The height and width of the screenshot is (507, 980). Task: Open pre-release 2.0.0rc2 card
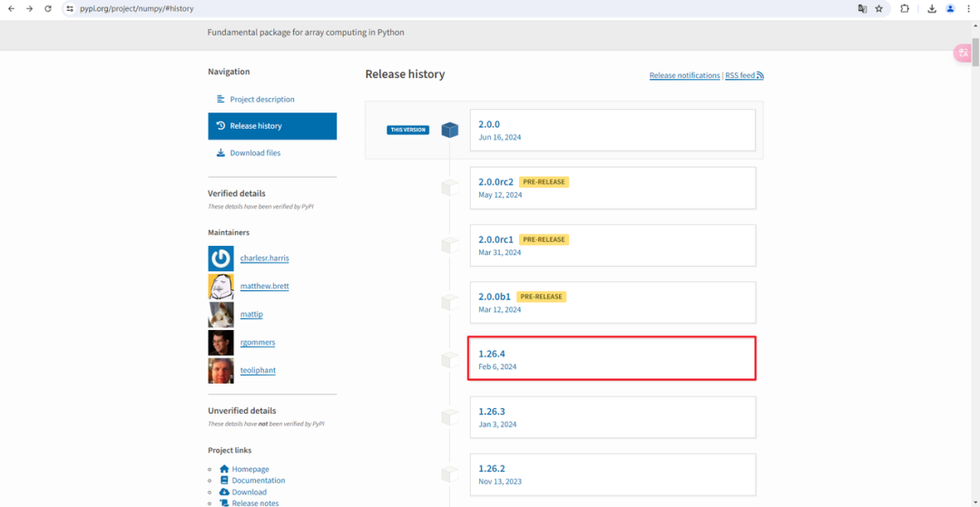coord(612,188)
